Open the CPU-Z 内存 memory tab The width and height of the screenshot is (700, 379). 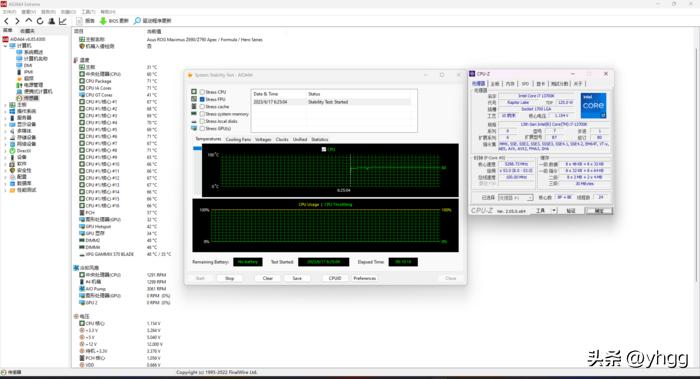pyautogui.click(x=510, y=84)
